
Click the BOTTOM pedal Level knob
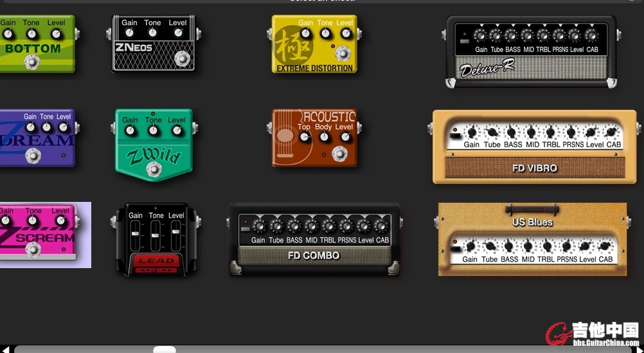[x=57, y=34]
